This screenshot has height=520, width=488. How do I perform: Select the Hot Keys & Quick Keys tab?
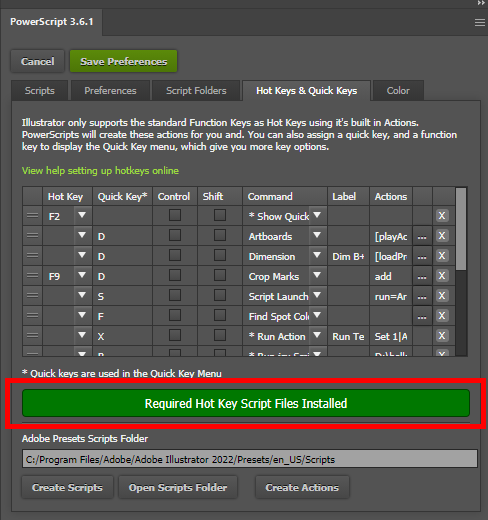pos(306,91)
